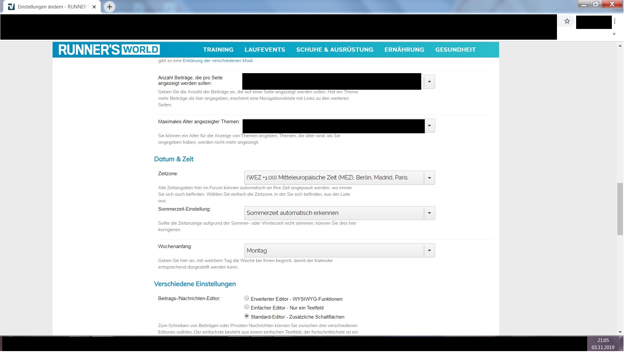Select Erweiterter Editor WYSIWYG radio option
The image size is (644, 355).
[246, 298]
